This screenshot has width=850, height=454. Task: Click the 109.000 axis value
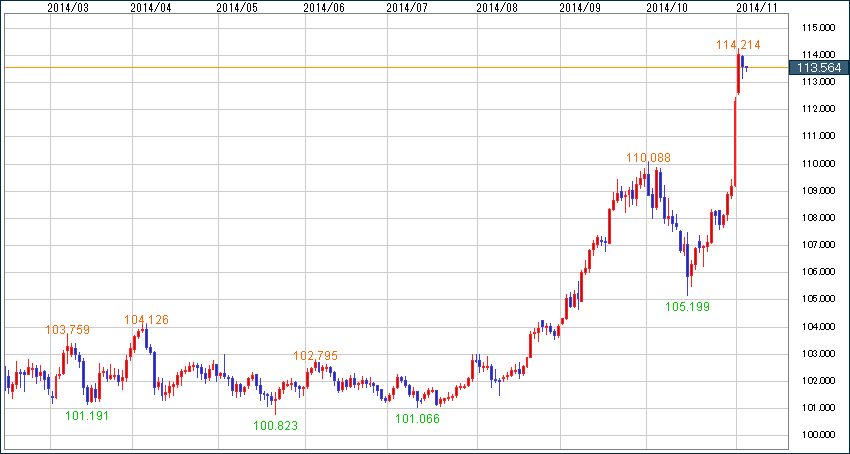point(819,191)
